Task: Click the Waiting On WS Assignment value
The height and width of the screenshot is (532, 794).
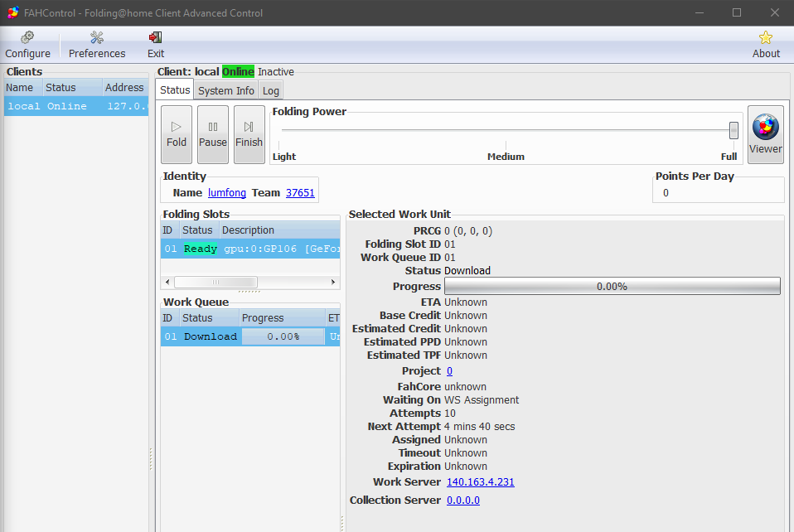Action: pos(482,400)
